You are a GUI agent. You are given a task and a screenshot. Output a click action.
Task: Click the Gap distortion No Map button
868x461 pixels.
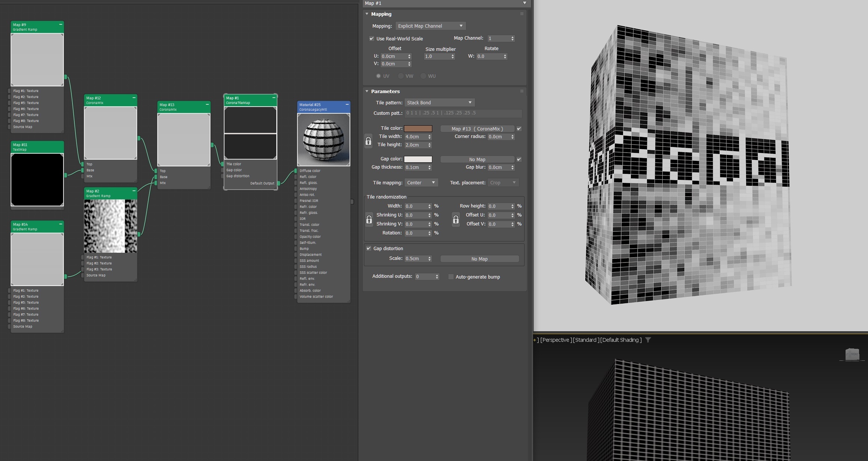pos(479,259)
